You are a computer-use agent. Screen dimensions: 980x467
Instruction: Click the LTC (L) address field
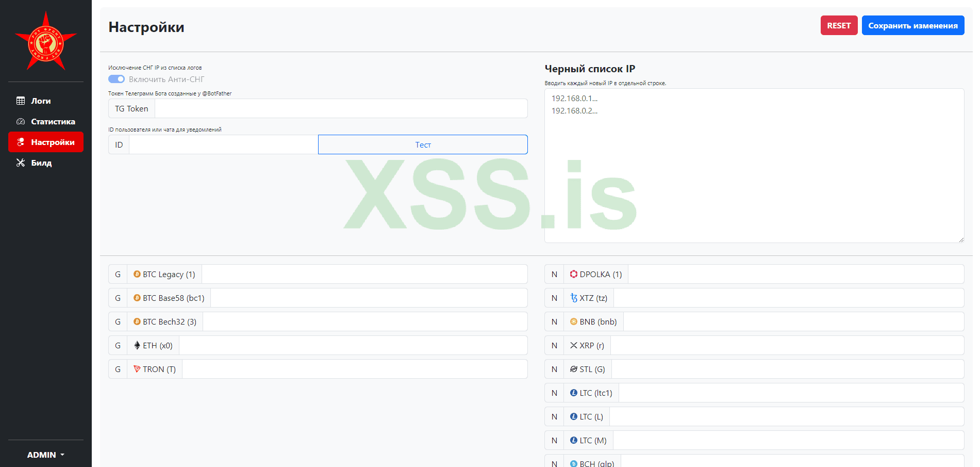coord(787,416)
